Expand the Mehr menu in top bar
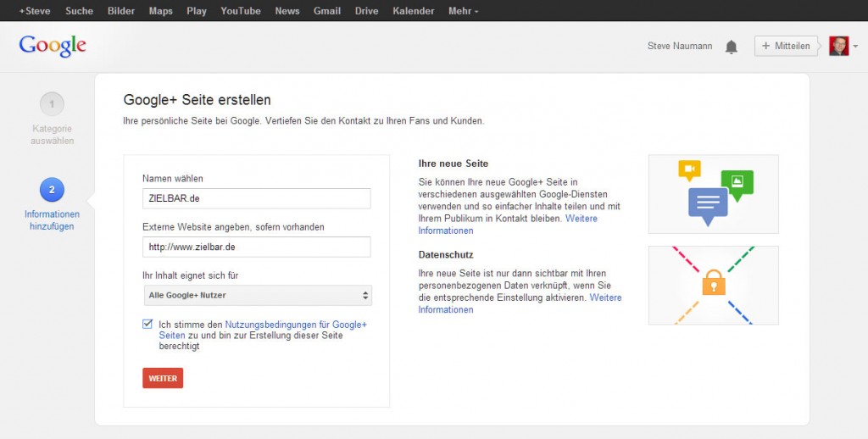The width and height of the screenshot is (868, 439). pos(464,11)
